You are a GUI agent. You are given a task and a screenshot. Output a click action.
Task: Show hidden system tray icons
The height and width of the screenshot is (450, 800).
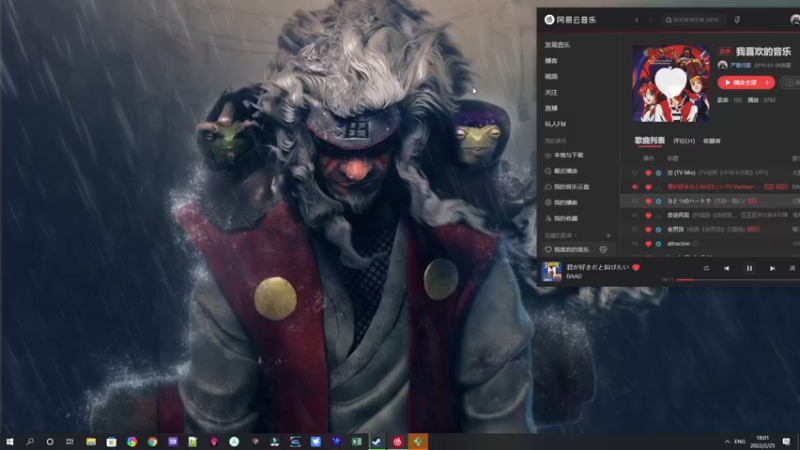pos(727,442)
